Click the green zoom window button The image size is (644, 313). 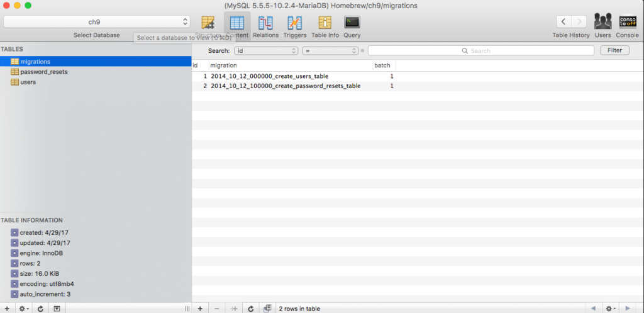(28, 5)
